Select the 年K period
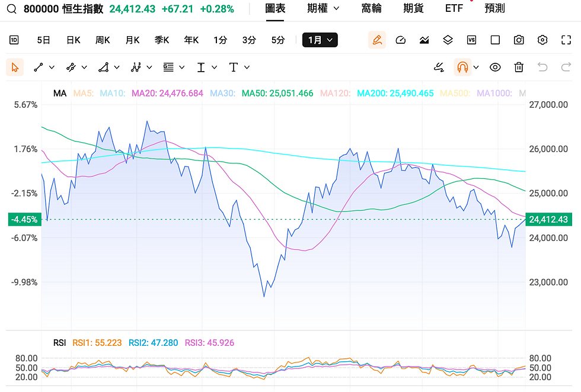Image resolution: width=581 pixels, height=392 pixels. [191, 40]
